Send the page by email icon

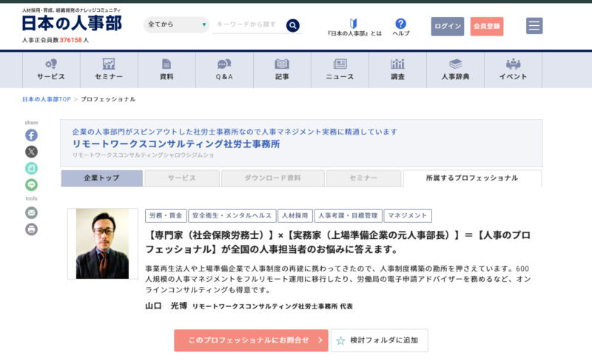(31, 213)
